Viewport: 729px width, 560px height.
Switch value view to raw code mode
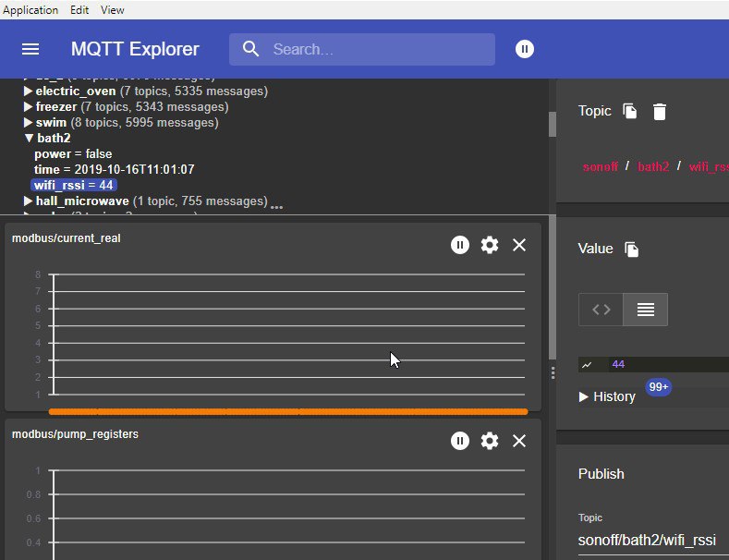[x=601, y=310]
